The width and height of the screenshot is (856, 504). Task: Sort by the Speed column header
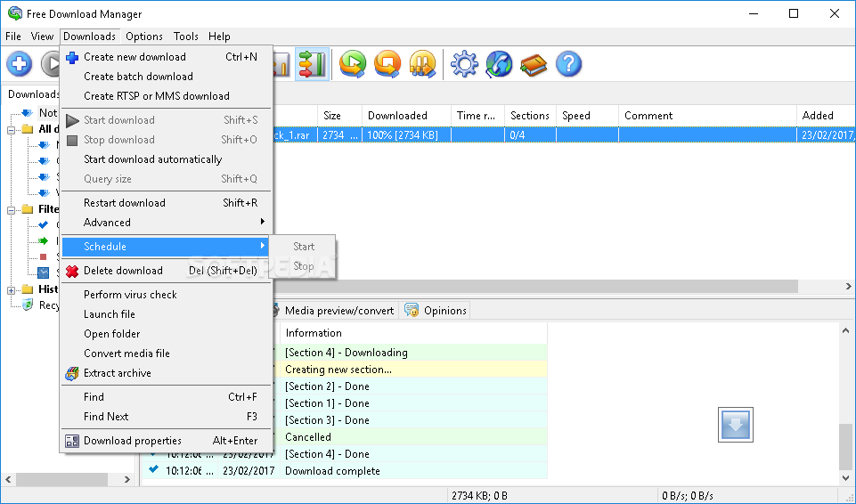pyautogui.click(x=587, y=116)
